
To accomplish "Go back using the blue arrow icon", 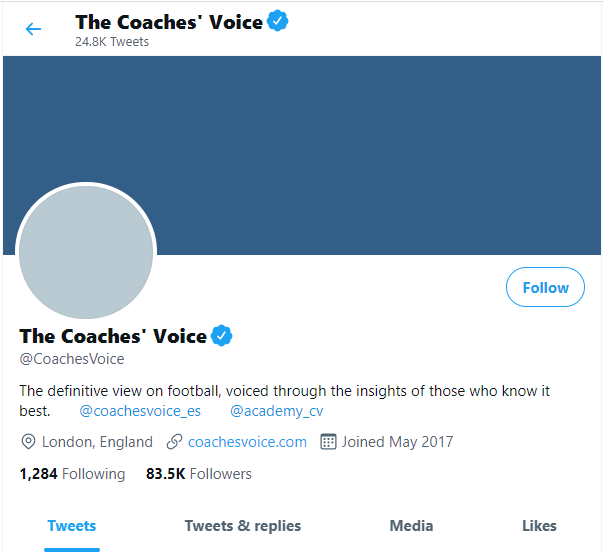I will (33, 29).
